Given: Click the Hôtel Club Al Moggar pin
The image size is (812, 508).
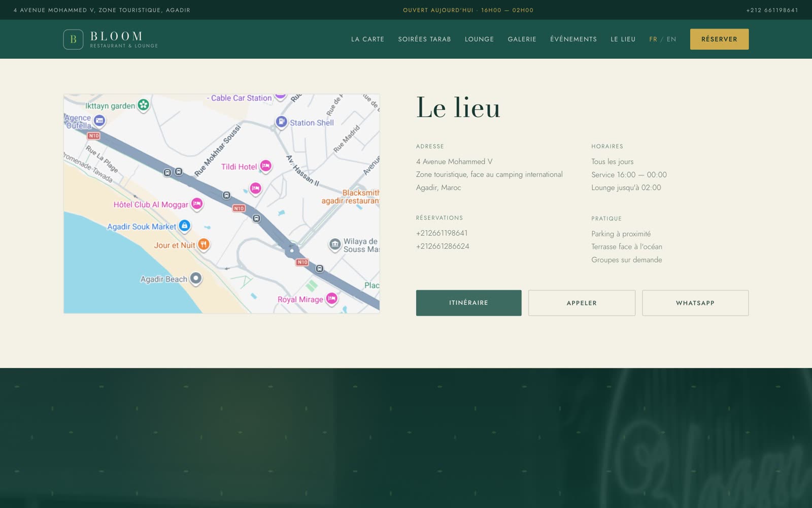Looking at the screenshot, I should pos(197,204).
